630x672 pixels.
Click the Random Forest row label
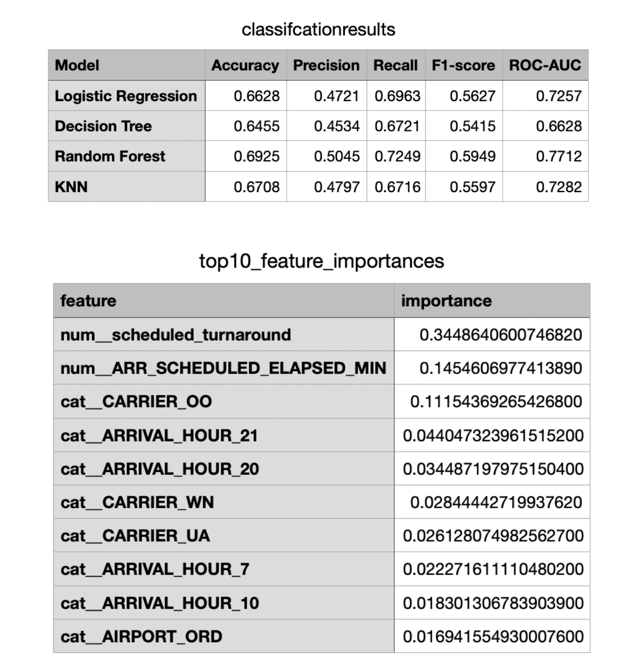click(110, 156)
